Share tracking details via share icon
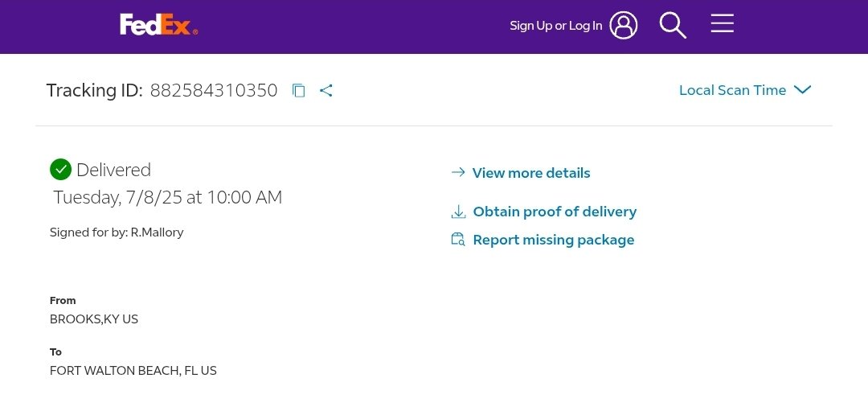Image resolution: width=868 pixels, height=403 pixels. tap(325, 91)
